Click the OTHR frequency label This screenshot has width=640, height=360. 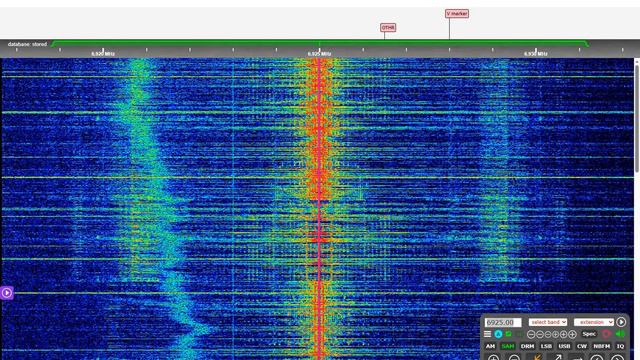[388, 27]
